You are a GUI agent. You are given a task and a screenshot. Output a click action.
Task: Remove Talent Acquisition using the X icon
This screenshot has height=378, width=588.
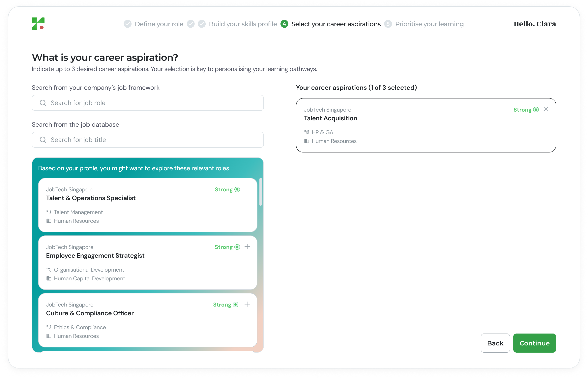(x=546, y=109)
